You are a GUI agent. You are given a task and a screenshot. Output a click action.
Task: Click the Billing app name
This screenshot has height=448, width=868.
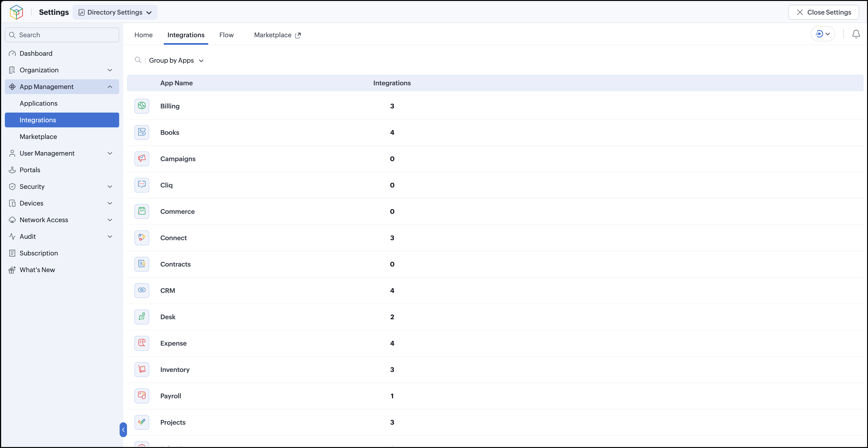[170, 106]
